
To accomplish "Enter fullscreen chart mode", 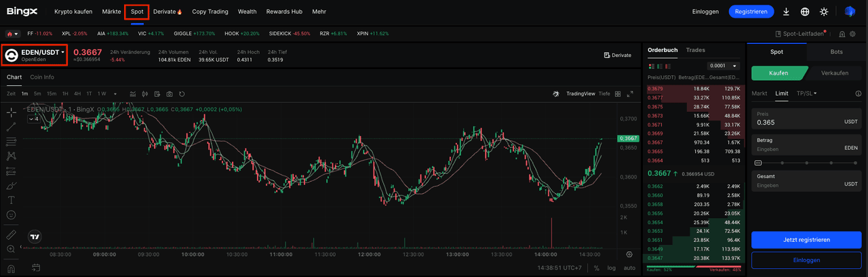I will coord(630,93).
